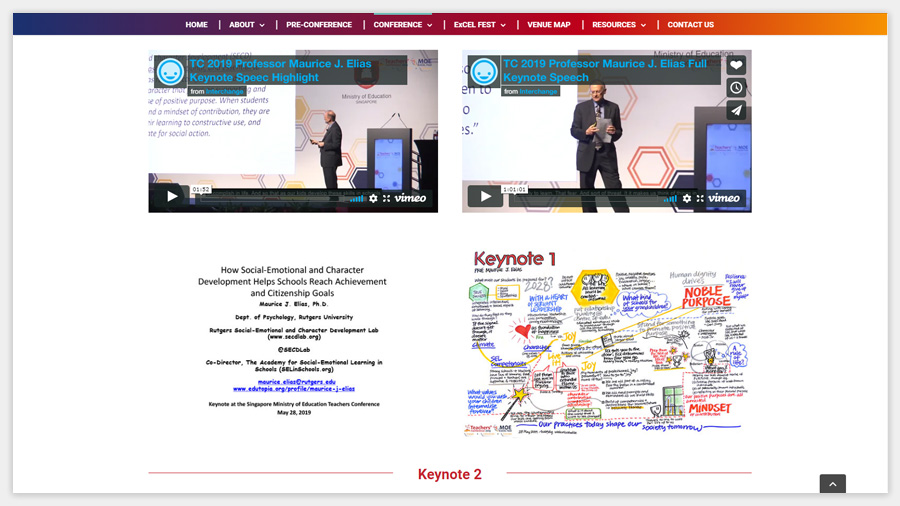Share Full Keynote video with paper plane icon

click(736, 110)
